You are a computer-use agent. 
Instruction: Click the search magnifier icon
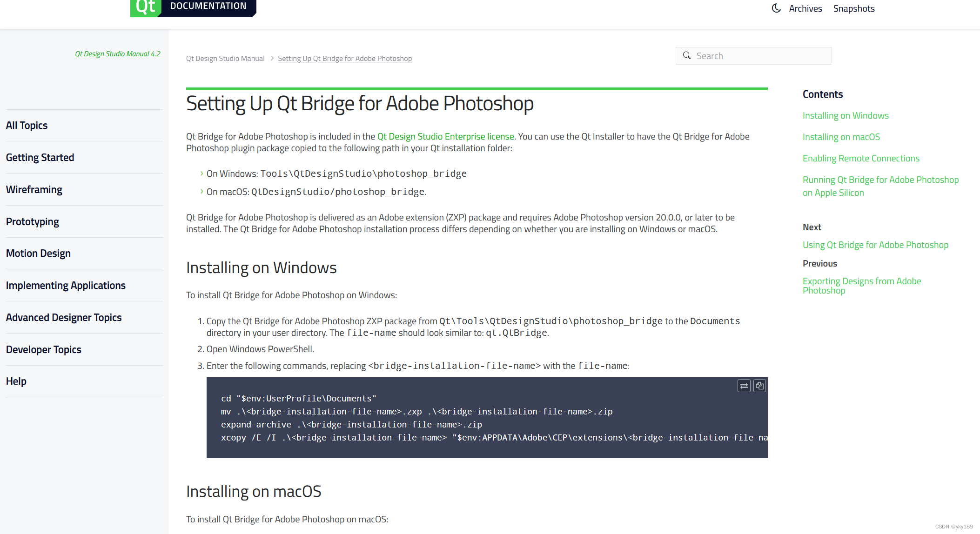pos(687,56)
